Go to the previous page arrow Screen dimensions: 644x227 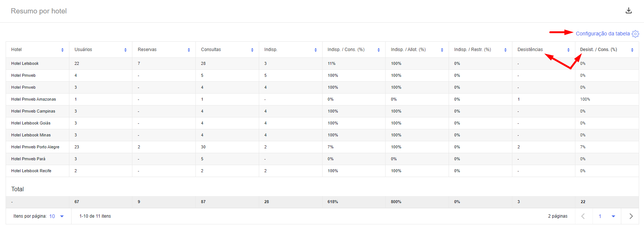(583, 216)
